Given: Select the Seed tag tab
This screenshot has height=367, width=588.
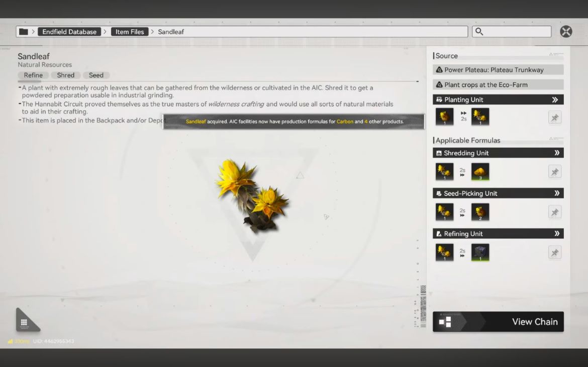Looking at the screenshot, I should coord(96,75).
